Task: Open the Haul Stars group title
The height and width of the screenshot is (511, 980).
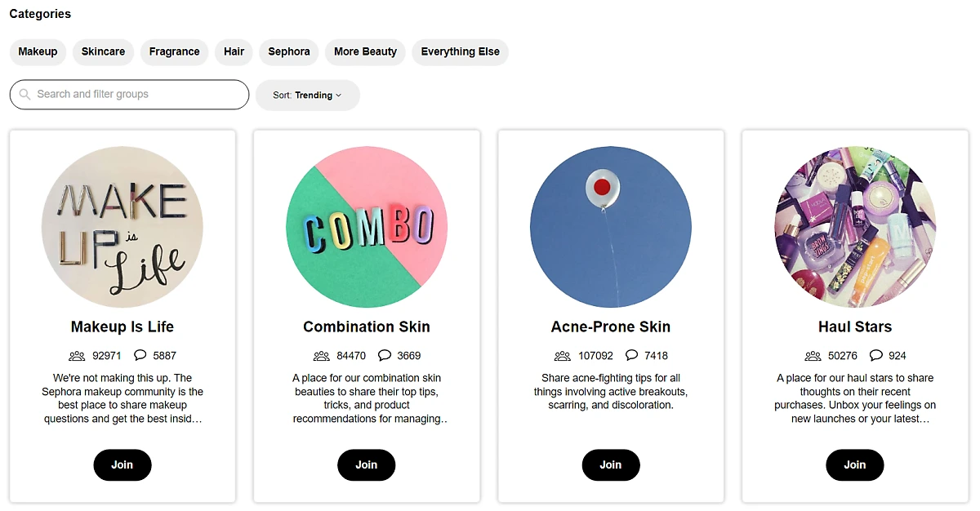Action: [x=855, y=327]
